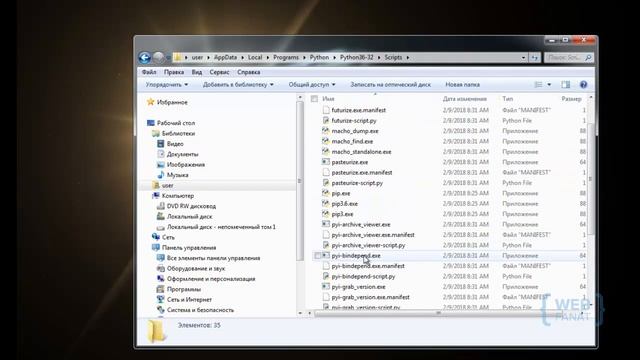Click the Изображения library icon
Viewport: 640px width, 360px height.
161,164
